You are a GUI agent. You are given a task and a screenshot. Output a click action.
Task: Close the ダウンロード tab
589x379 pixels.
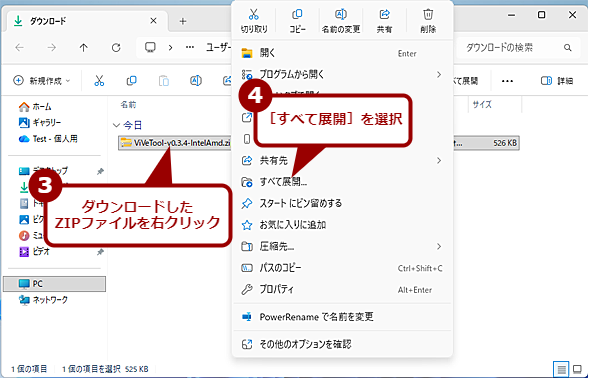click(153, 21)
